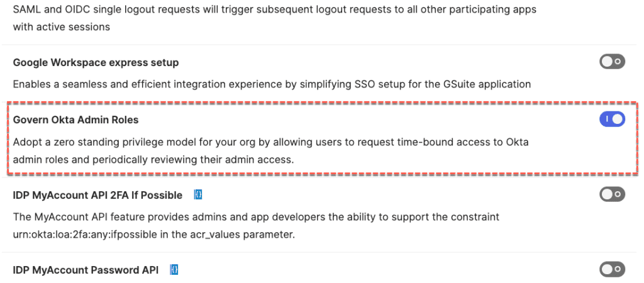The width and height of the screenshot is (644, 283).
Task: Click the IDP MyAccount API 2FA If Possible title
Action: [97, 195]
